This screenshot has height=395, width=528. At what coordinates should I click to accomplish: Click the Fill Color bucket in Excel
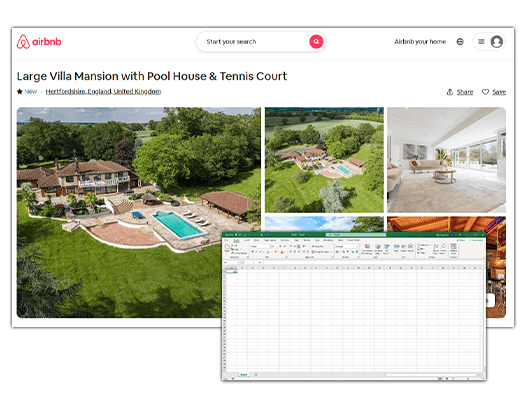275,252
